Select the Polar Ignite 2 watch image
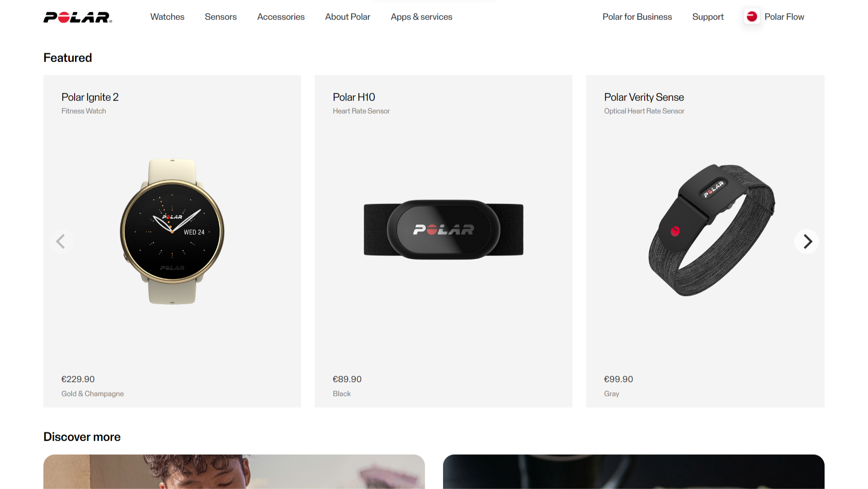The image size is (868, 489). [172, 232]
